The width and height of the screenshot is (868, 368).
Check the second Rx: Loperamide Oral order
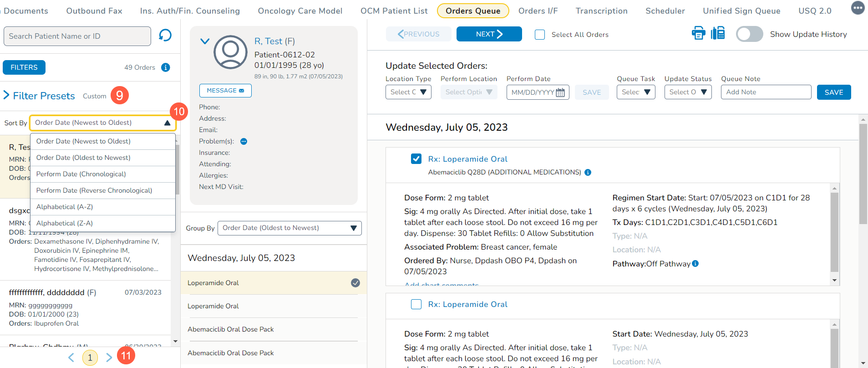pos(416,304)
